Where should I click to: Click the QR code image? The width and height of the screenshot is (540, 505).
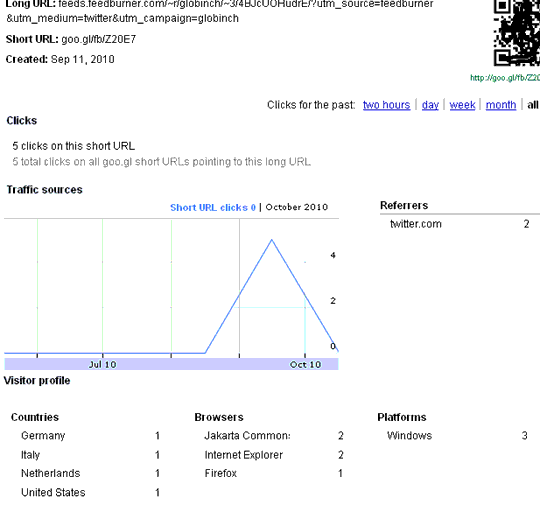[x=517, y=33]
